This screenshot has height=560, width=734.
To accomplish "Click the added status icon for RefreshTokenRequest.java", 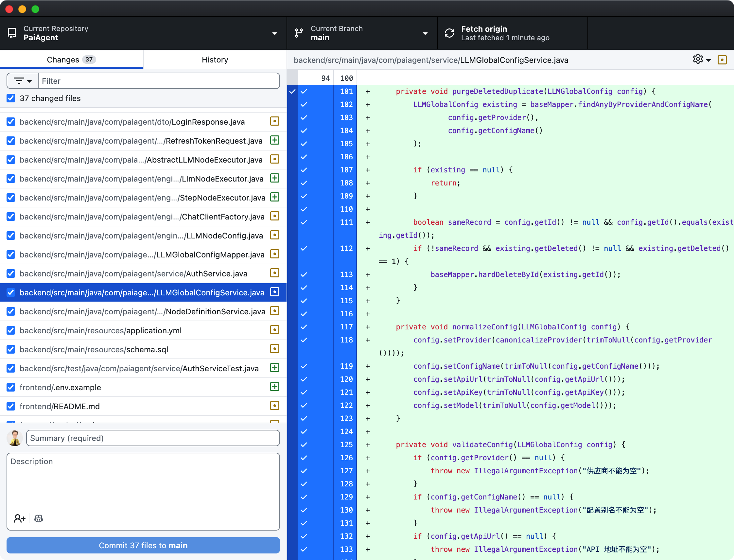I will pos(274,140).
